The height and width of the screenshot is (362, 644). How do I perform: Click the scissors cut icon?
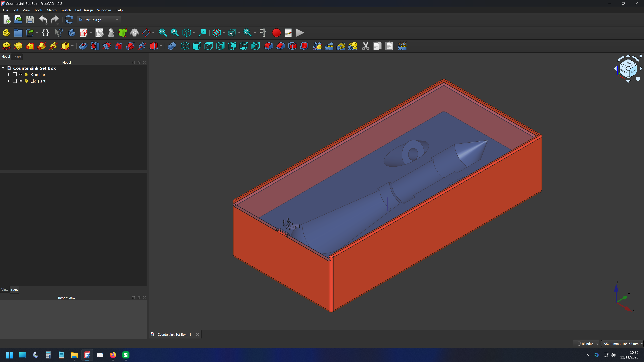(365, 46)
